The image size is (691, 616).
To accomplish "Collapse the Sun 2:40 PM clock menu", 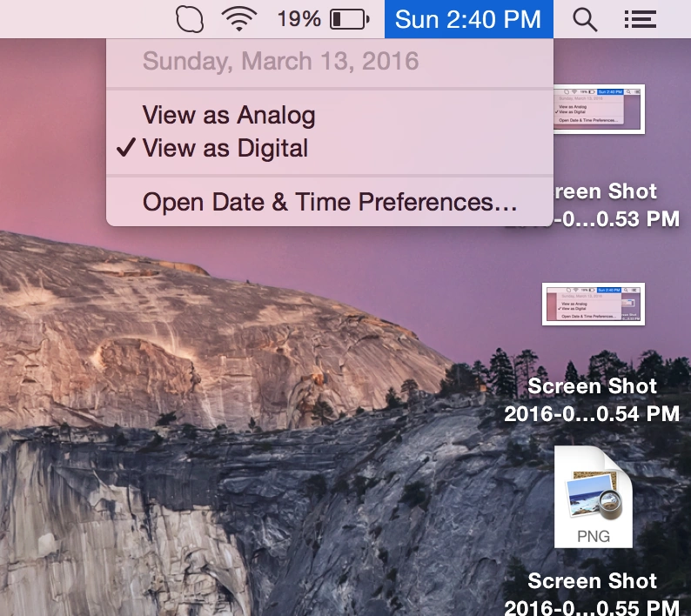I will click(468, 18).
